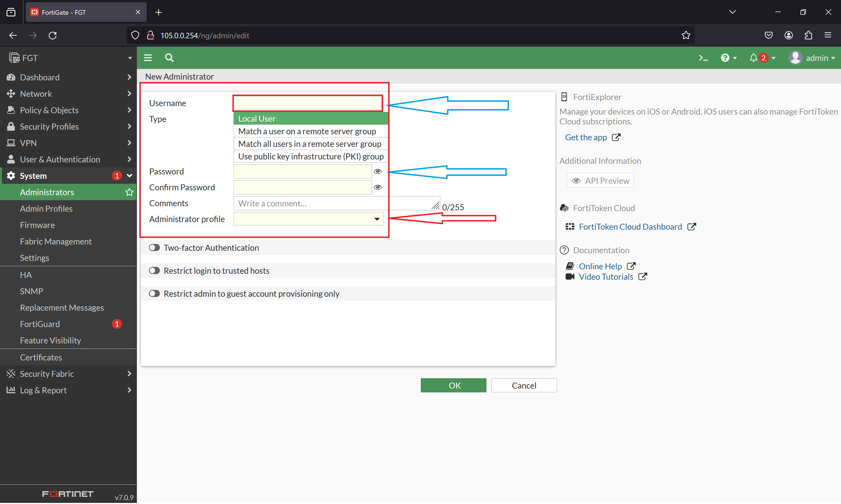Click the API Preview button
The image size is (841, 504).
click(600, 180)
